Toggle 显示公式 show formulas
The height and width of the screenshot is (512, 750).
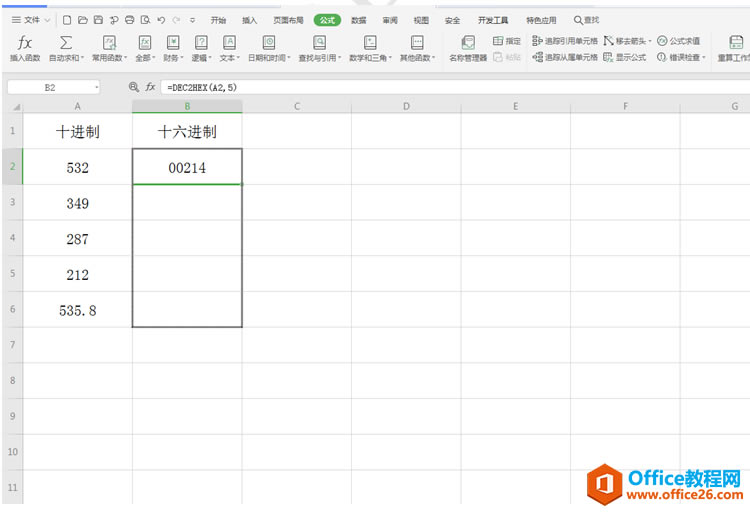[624, 57]
